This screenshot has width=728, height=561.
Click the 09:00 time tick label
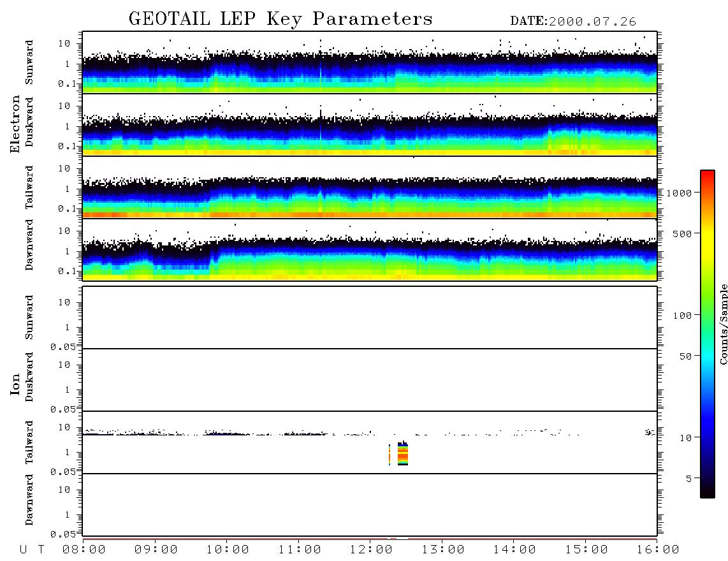pos(156,550)
